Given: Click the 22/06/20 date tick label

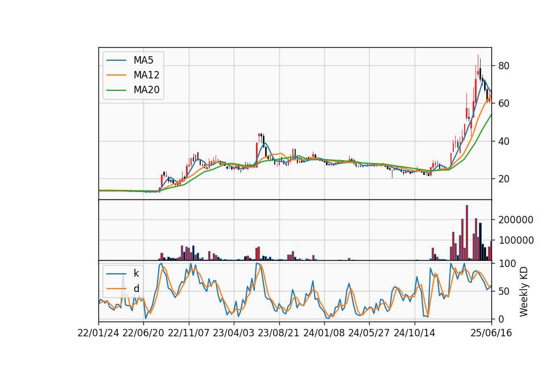Looking at the screenshot, I should [143, 333].
